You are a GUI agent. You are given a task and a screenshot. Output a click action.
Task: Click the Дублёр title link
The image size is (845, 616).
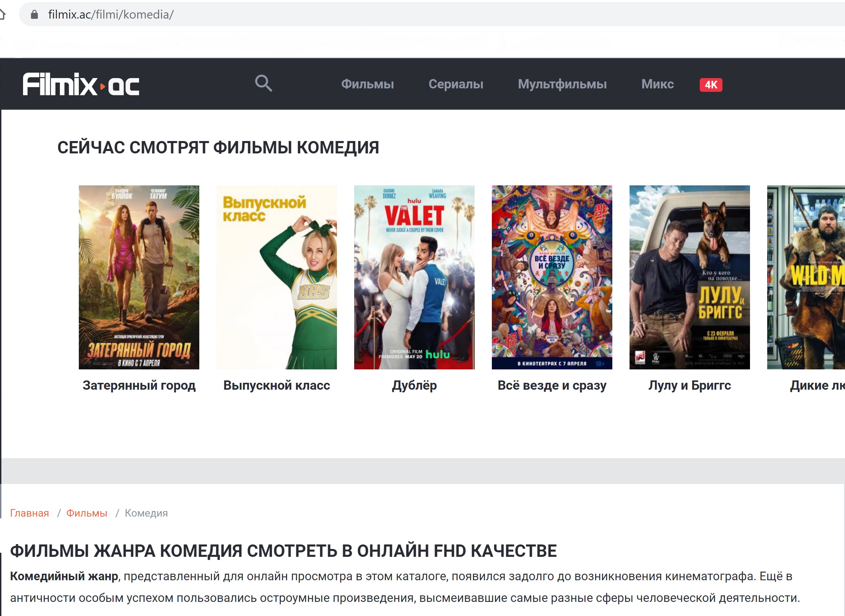pos(414,385)
